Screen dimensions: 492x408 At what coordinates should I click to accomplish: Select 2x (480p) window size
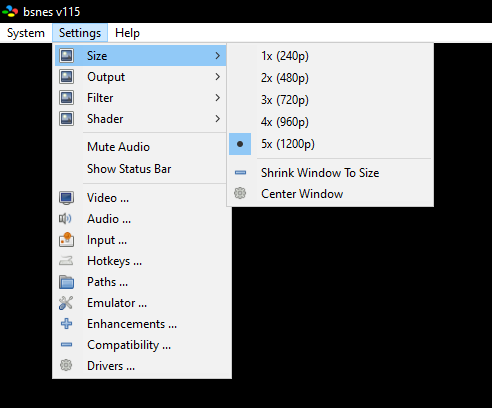(x=330, y=78)
